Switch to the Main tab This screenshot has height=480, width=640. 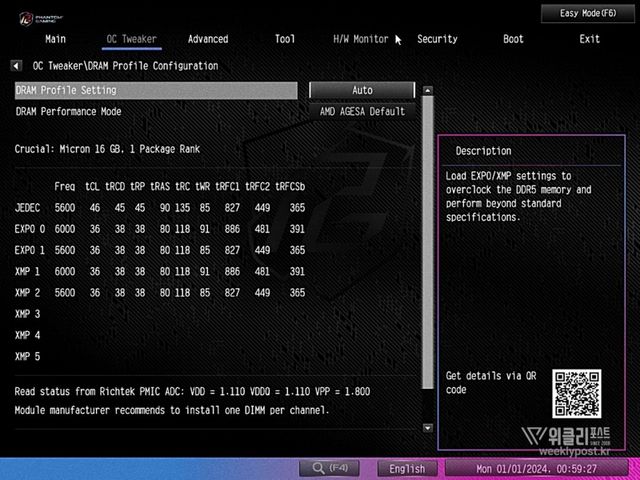click(x=56, y=39)
